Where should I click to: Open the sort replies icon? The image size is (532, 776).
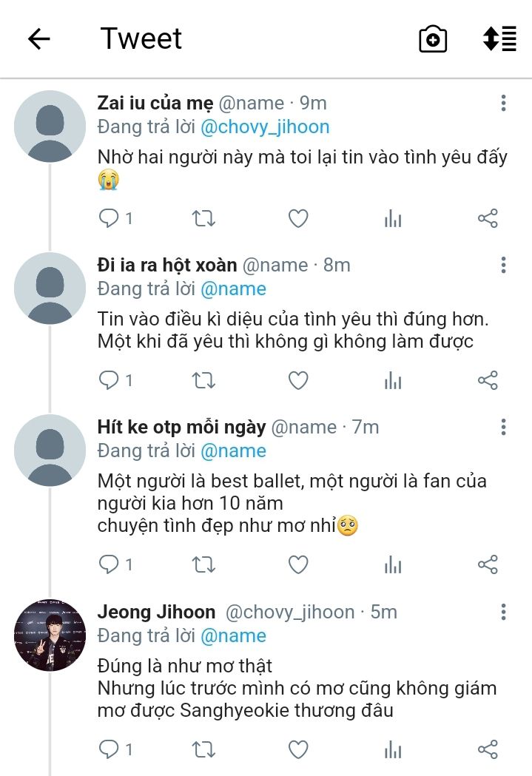pyautogui.click(x=499, y=38)
